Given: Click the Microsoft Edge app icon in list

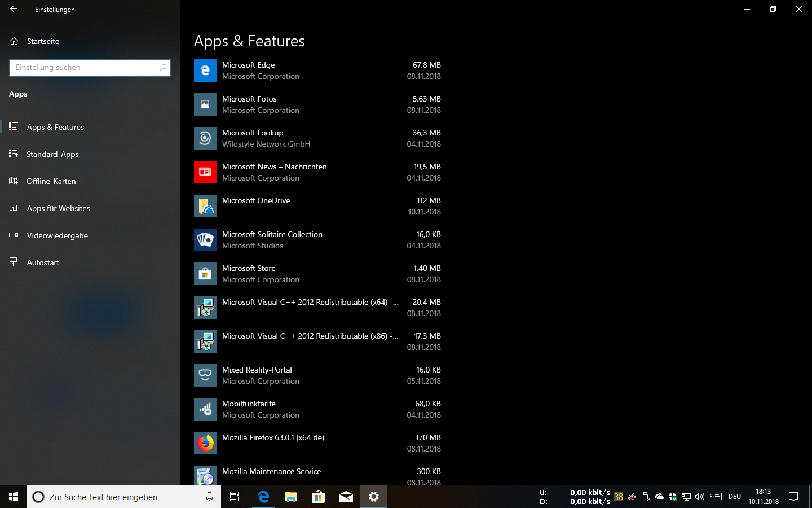Looking at the screenshot, I should click(205, 71).
